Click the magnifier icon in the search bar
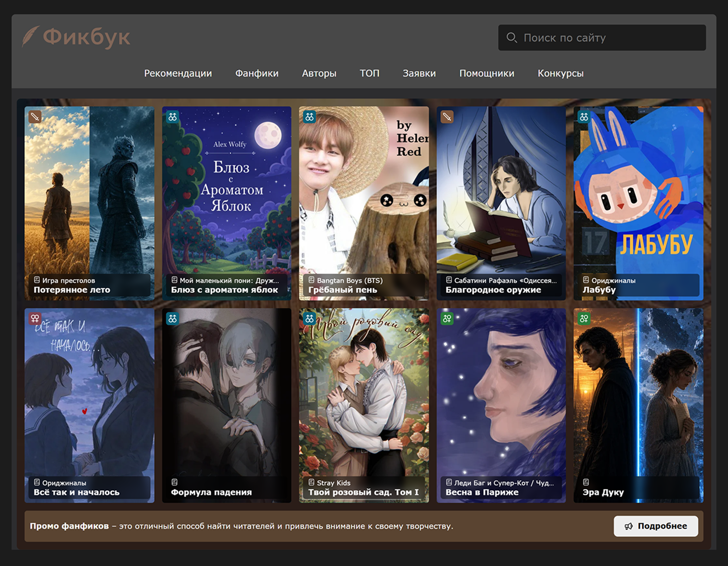This screenshot has height=566, width=728. (512, 37)
